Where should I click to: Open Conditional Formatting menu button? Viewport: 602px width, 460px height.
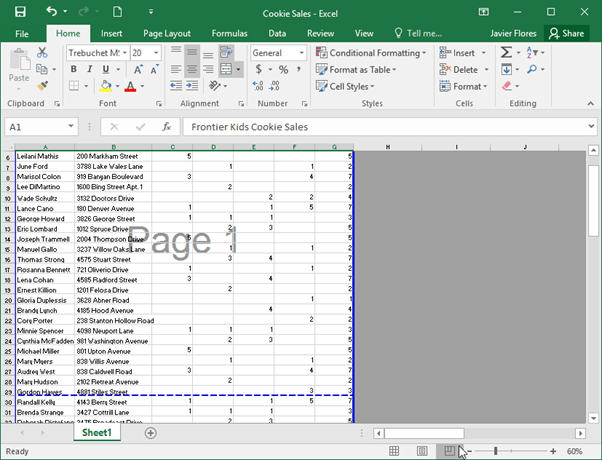pyautogui.click(x=370, y=53)
